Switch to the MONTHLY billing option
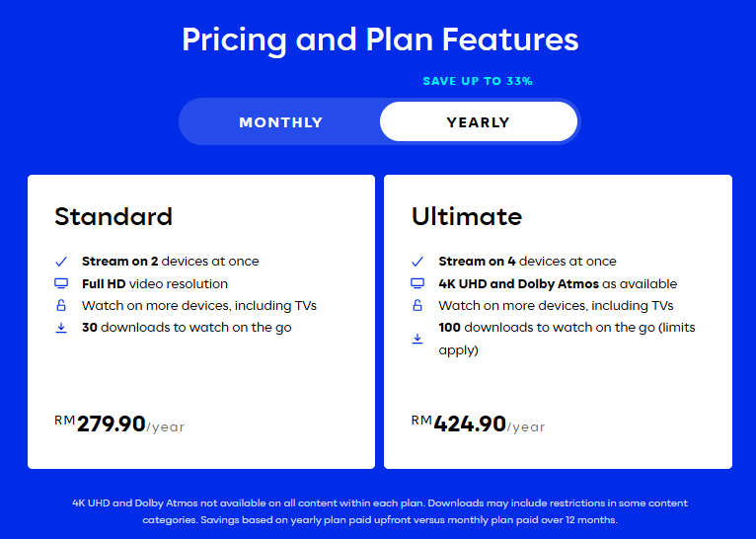Image resolution: width=756 pixels, height=539 pixels. click(280, 122)
